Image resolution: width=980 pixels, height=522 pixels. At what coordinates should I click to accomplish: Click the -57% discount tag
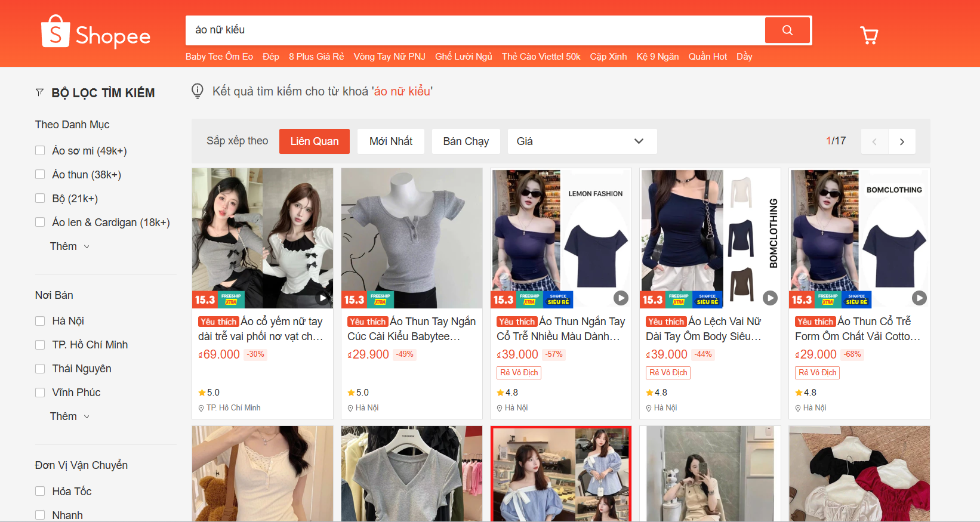click(x=554, y=354)
